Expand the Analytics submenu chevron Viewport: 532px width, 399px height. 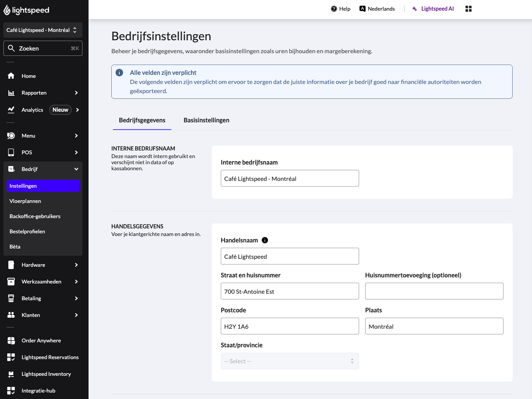pos(78,110)
